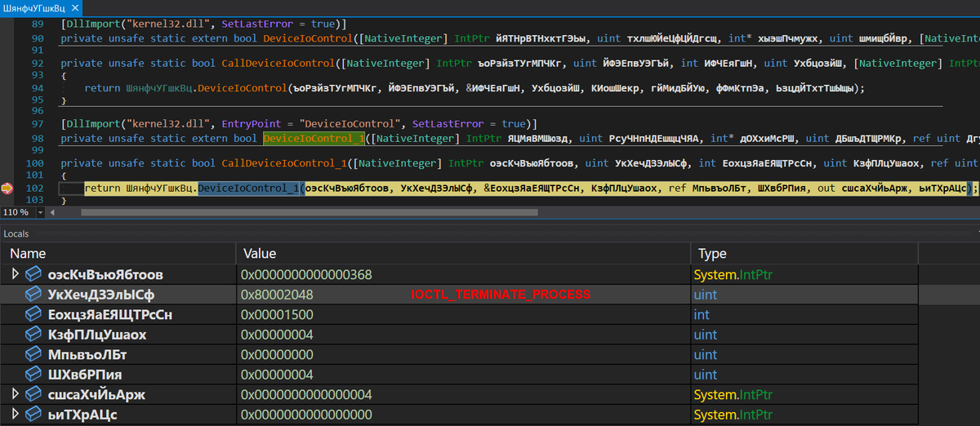Viewport: 980px width, 426px height.
Task: Click CallDeviceIoControl_1 method name on line 100
Action: (x=286, y=163)
